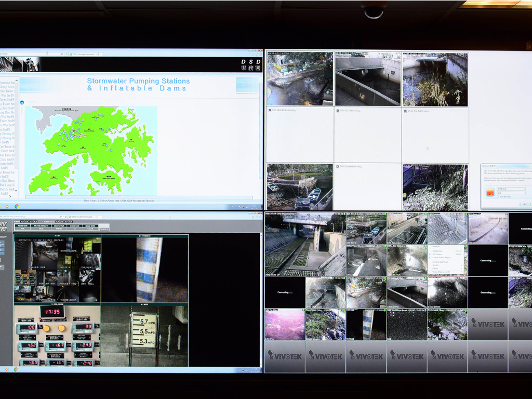Click the Best View I.E. 5.0 footer text

tap(119, 201)
